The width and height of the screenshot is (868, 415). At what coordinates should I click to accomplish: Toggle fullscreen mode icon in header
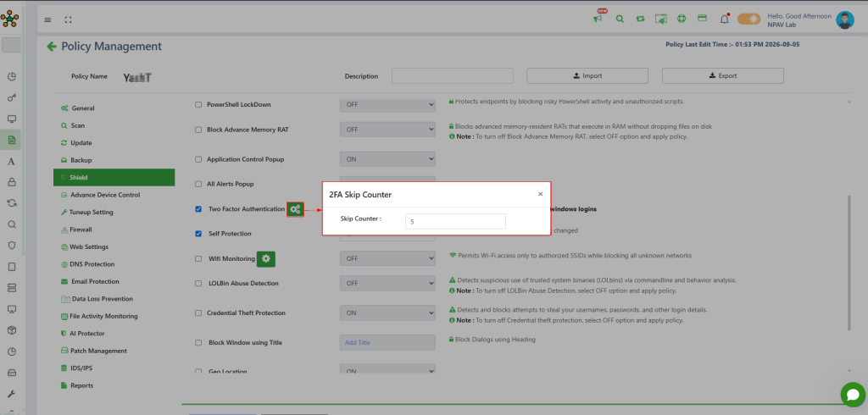(x=68, y=20)
